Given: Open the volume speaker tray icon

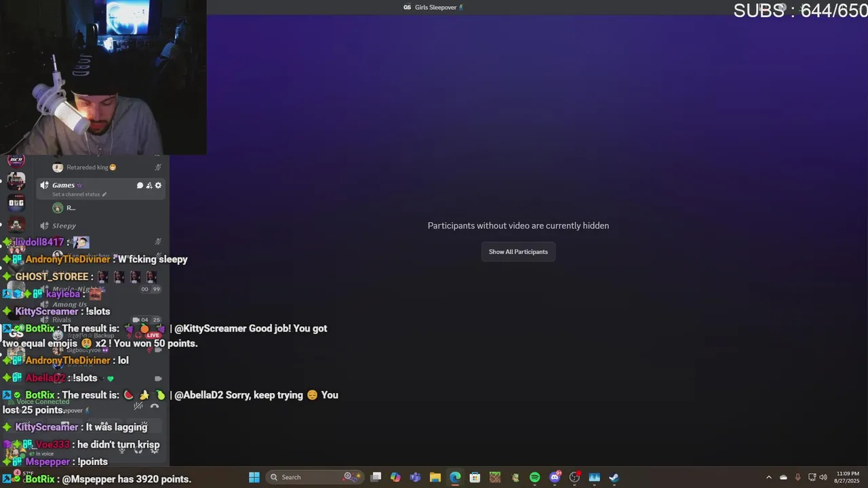Looking at the screenshot, I should tap(823, 477).
